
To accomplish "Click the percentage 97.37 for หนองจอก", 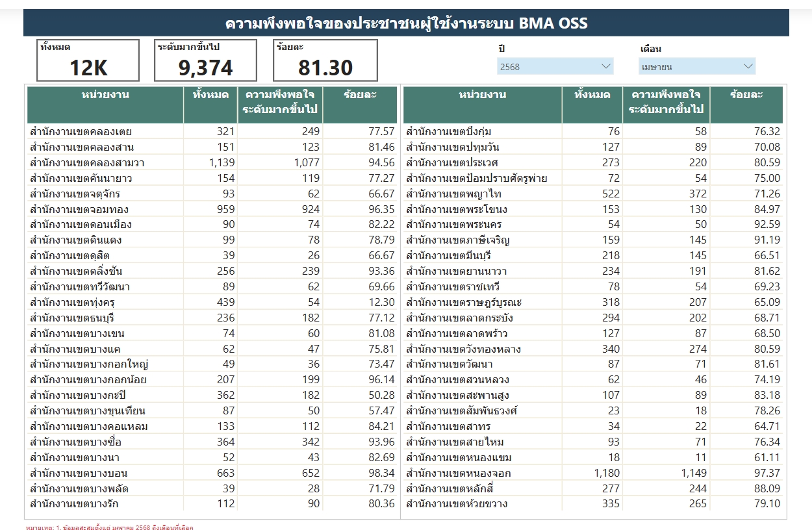I will (767, 473).
